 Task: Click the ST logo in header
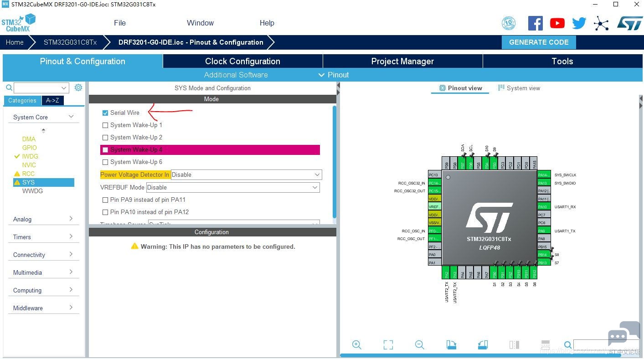629,23
